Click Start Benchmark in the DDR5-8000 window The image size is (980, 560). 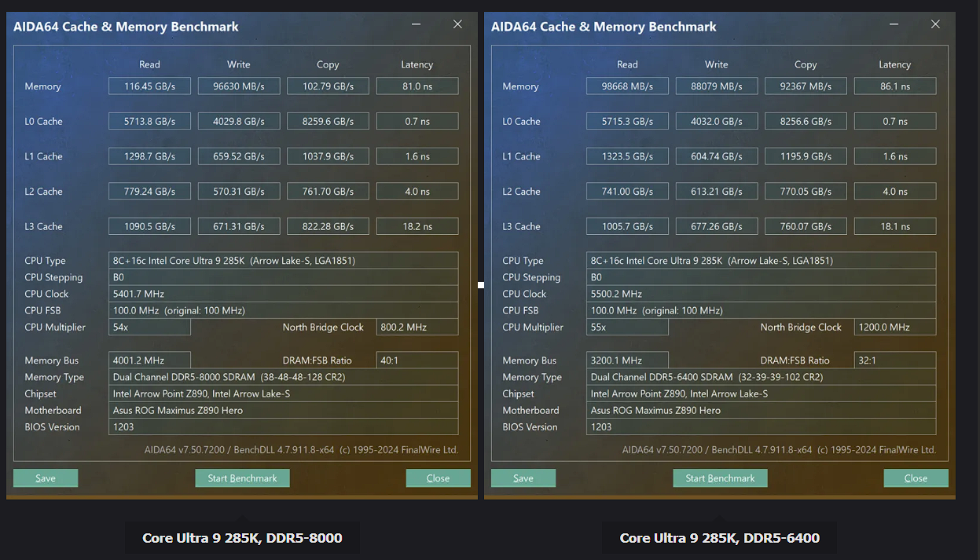click(242, 478)
